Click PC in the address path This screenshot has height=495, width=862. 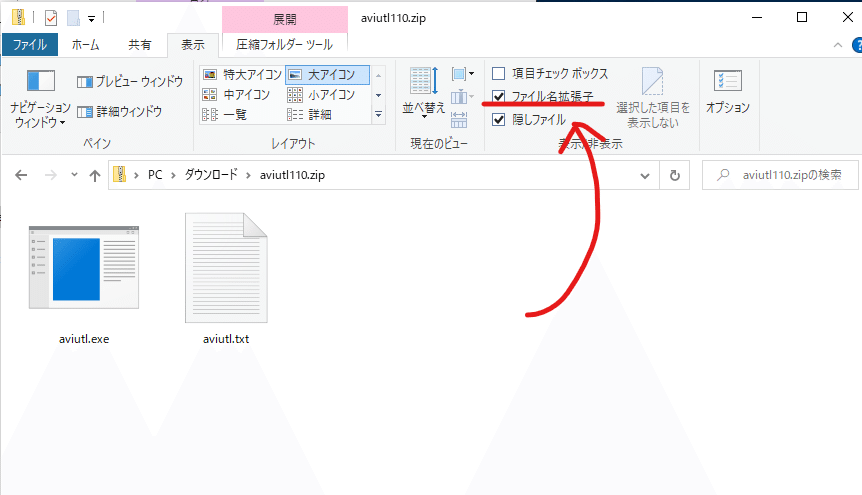[155, 175]
